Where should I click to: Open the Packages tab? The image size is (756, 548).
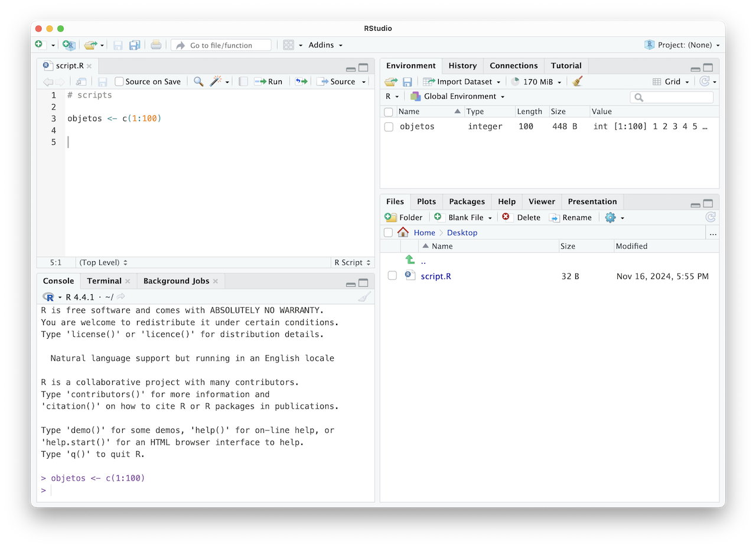tap(467, 202)
